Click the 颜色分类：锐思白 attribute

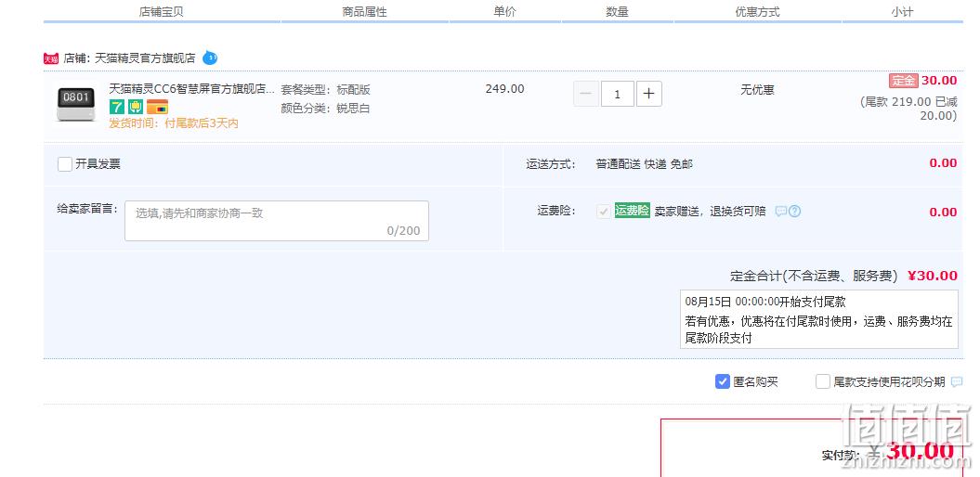point(326,109)
